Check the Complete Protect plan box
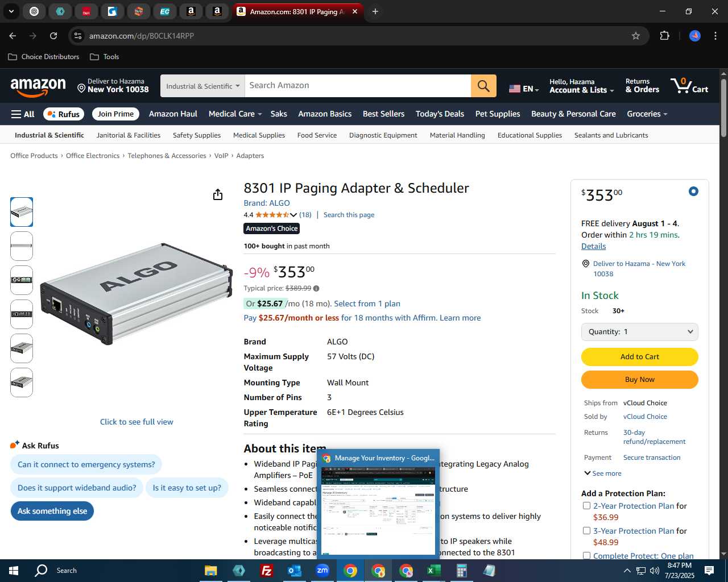This screenshot has width=728, height=582. (586, 556)
